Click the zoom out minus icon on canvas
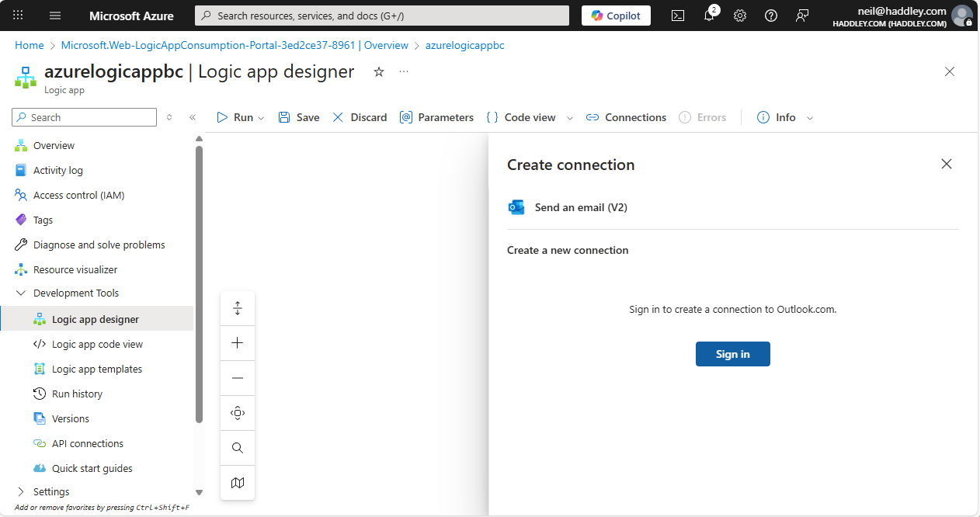 point(238,378)
